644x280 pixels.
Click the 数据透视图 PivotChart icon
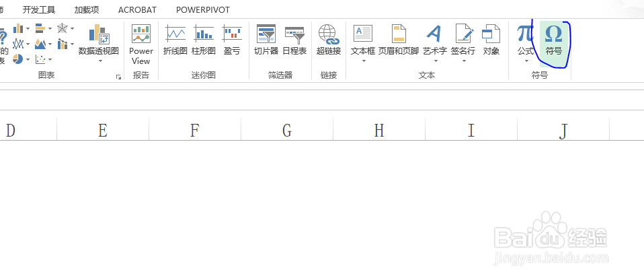coord(99,34)
